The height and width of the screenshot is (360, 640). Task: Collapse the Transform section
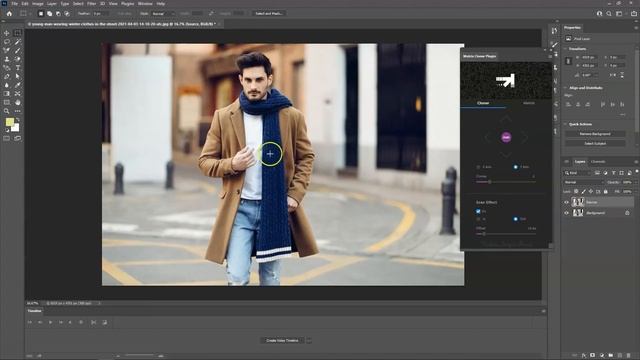click(x=565, y=49)
